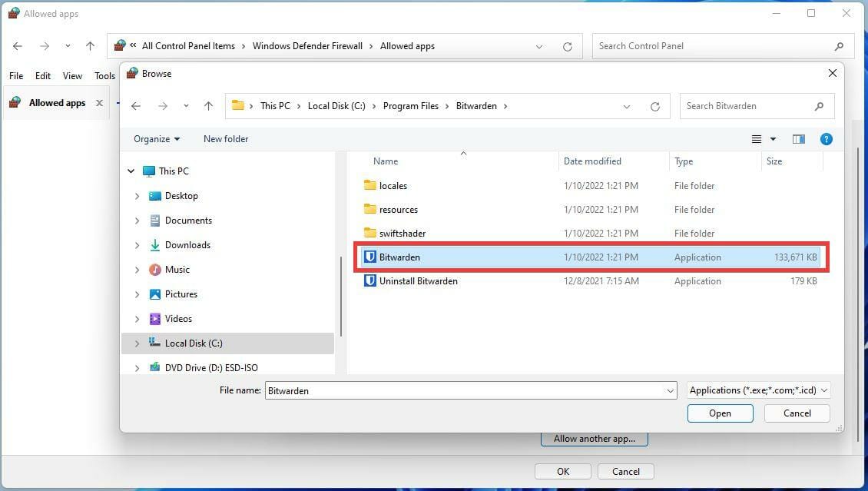Open the Applications file type filter
This screenshot has height=491, width=868.
pos(758,390)
